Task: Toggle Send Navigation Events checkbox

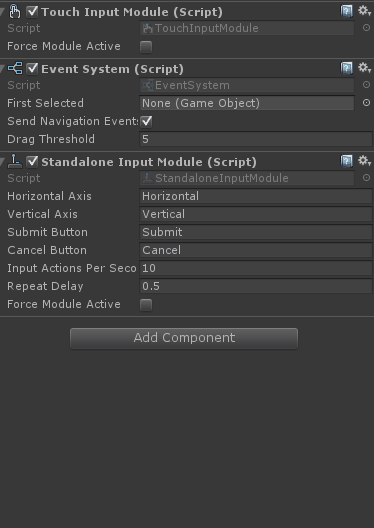Action: click(146, 121)
